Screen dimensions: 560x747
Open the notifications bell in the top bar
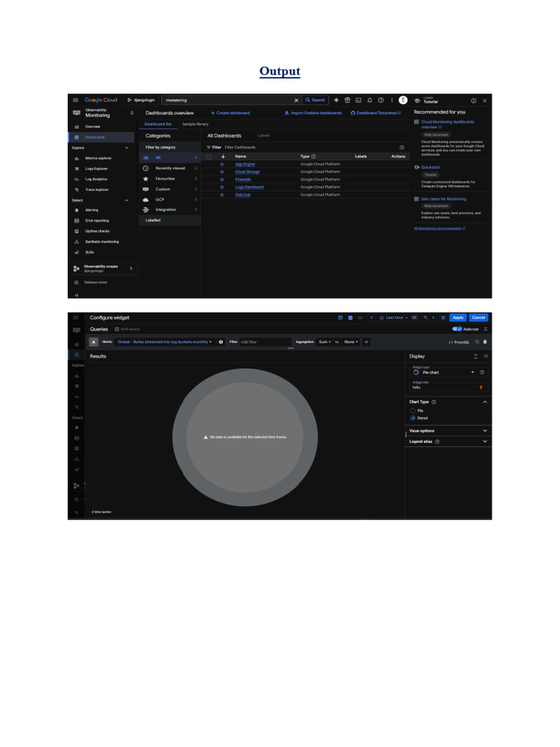[x=370, y=100]
